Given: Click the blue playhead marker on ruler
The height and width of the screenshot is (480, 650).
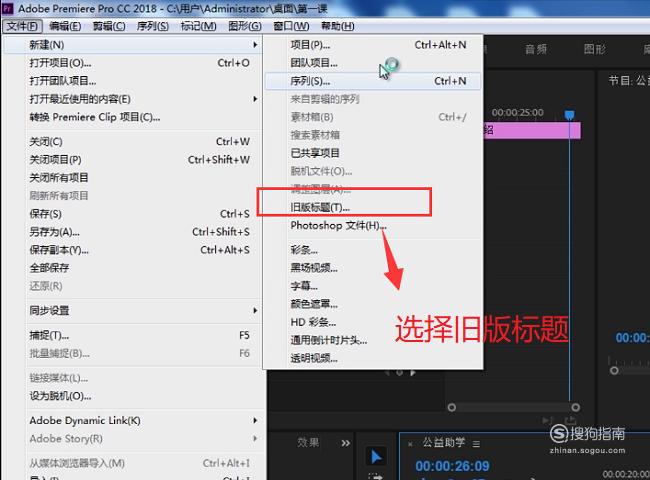Looking at the screenshot, I should (570, 115).
